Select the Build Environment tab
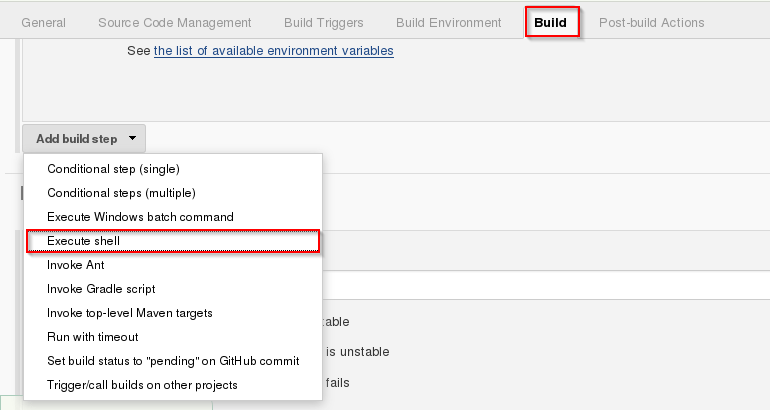 448,22
